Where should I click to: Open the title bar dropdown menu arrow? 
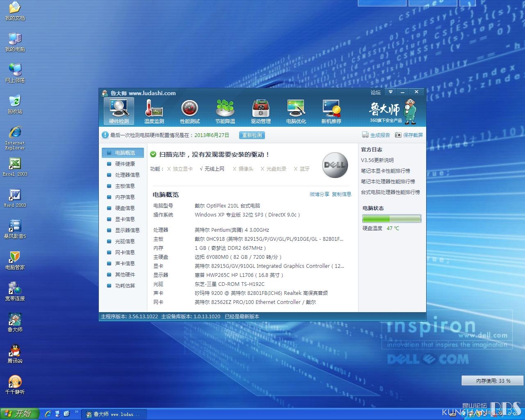click(x=391, y=92)
